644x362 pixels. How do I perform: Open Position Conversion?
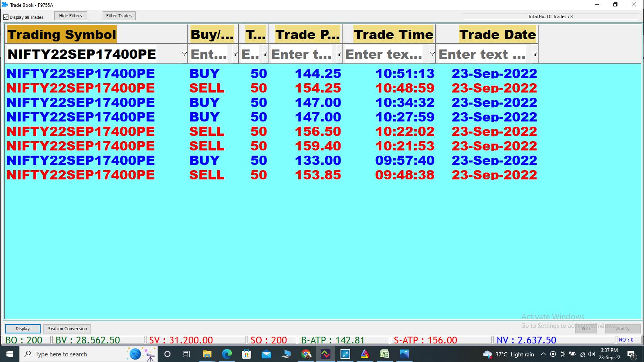click(67, 329)
